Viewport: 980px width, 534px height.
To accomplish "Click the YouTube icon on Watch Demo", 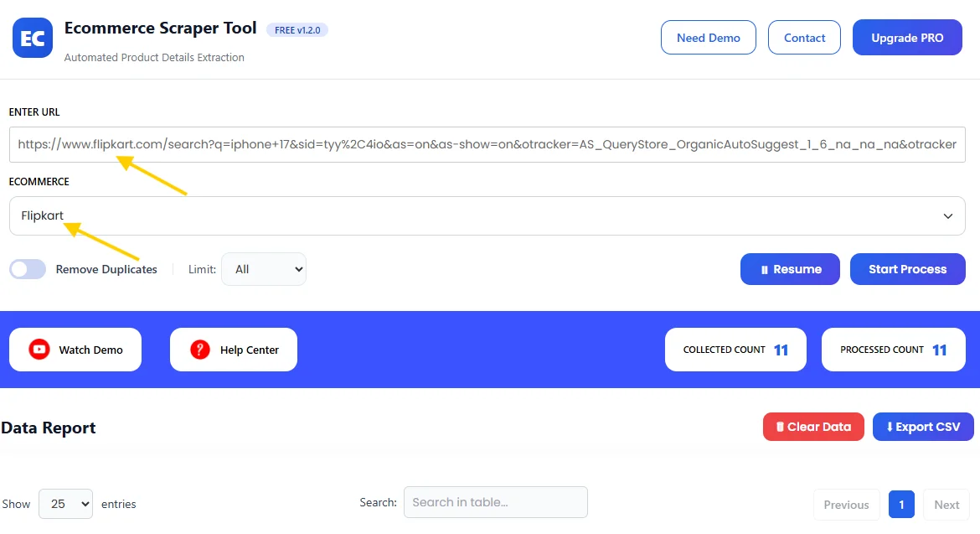I will [x=39, y=350].
